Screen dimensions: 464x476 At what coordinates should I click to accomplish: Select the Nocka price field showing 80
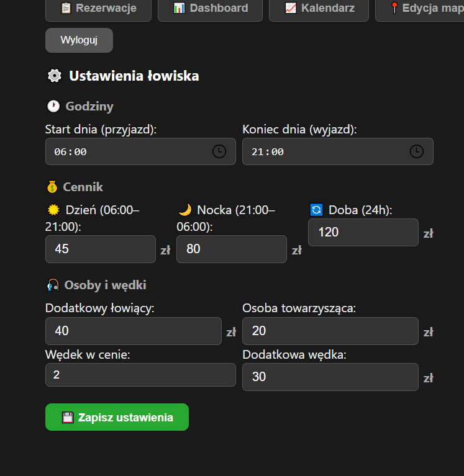pyautogui.click(x=232, y=249)
